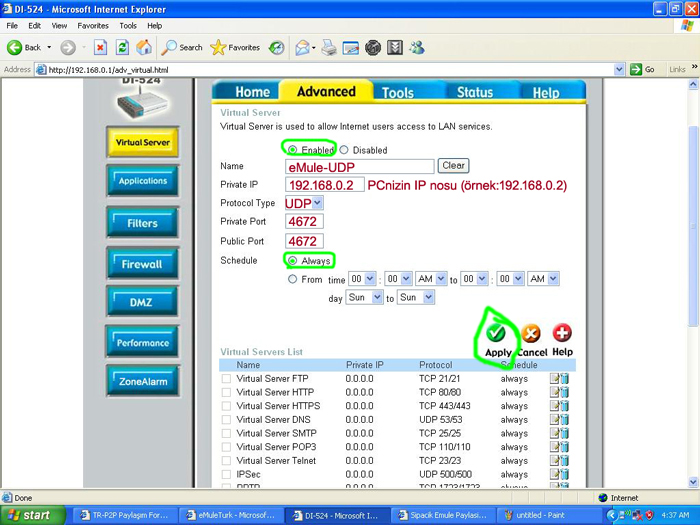Click the red Help plus icon
The width and height of the screenshot is (700, 525).
tap(562, 333)
